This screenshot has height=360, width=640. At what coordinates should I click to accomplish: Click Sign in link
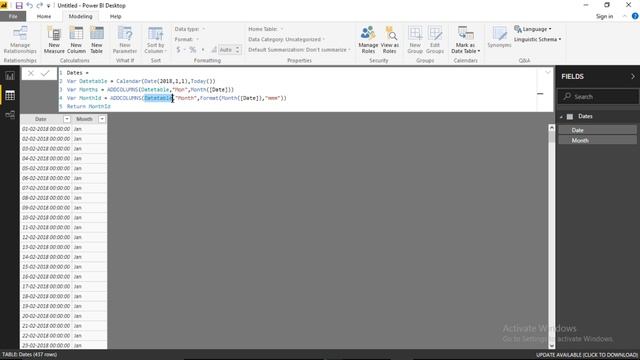[604, 16]
